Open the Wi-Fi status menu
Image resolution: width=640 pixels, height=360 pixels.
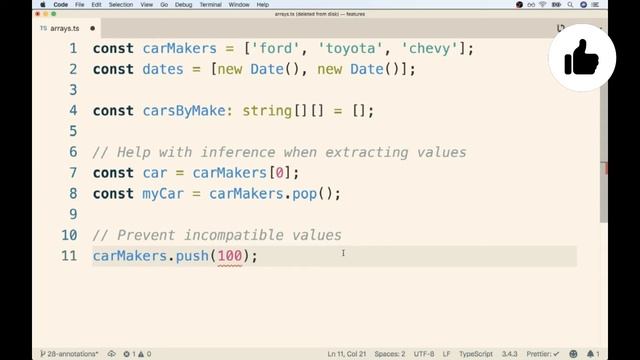tap(542, 5)
